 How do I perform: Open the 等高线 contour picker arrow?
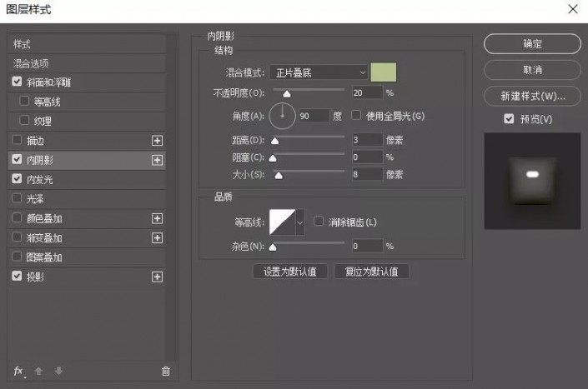pos(300,222)
